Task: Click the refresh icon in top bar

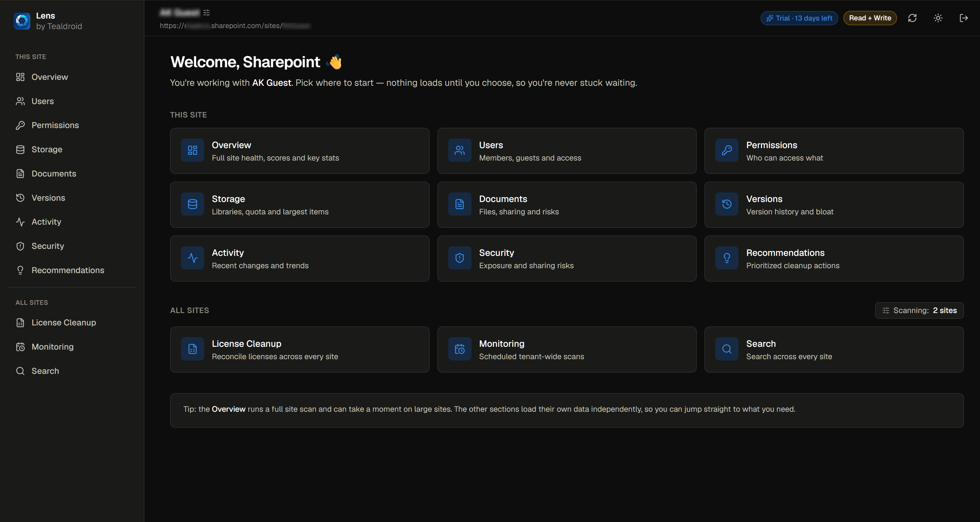Action: coord(912,18)
